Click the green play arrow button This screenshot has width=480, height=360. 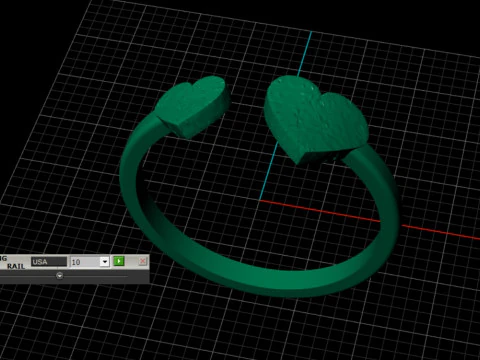click(119, 261)
